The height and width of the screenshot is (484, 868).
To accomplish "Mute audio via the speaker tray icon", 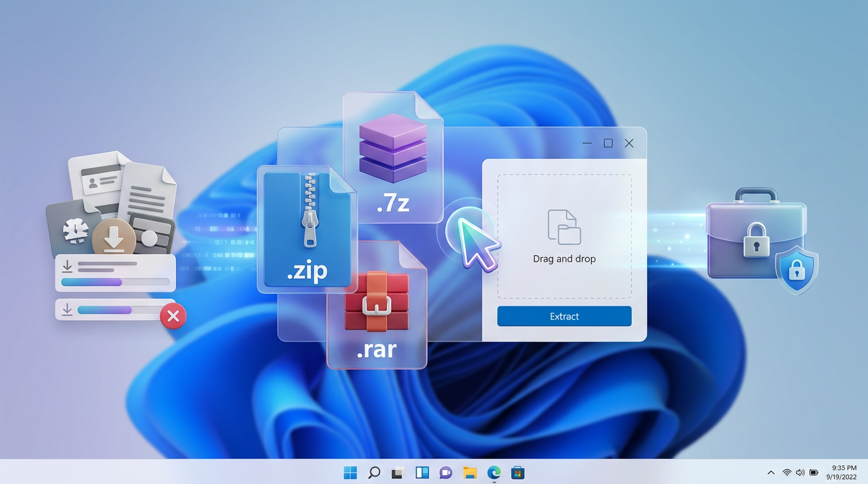I will [x=800, y=472].
